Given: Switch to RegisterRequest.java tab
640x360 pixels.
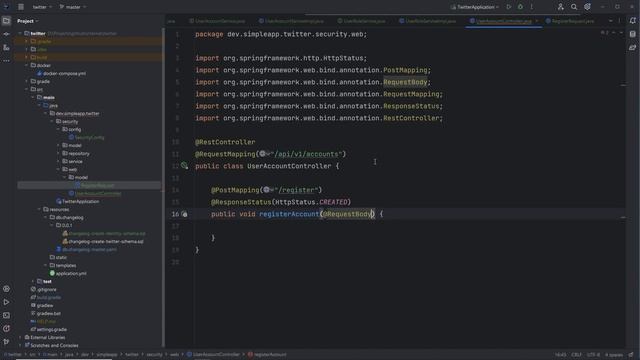Looking at the screenshot, I should click(570, 21).
